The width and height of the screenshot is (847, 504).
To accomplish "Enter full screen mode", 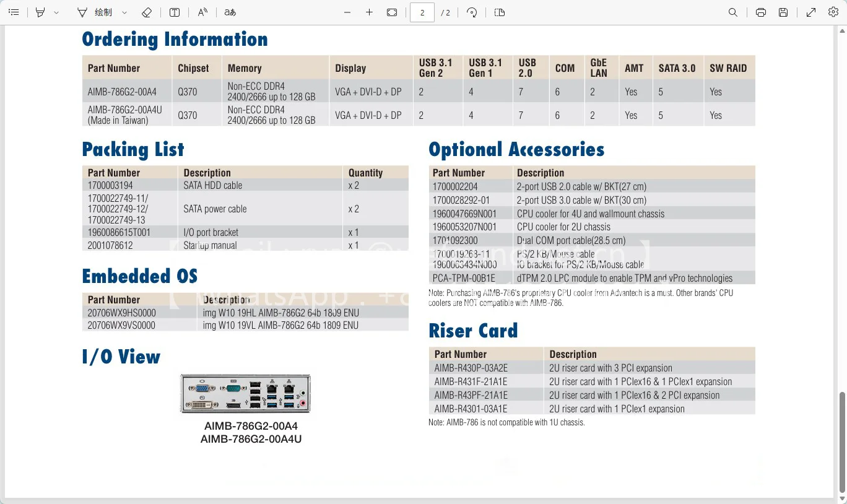I will tap(811, 12).
